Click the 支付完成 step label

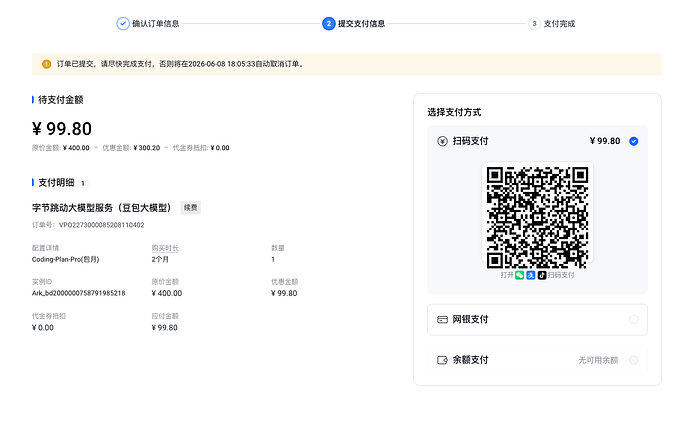[559, 24]
